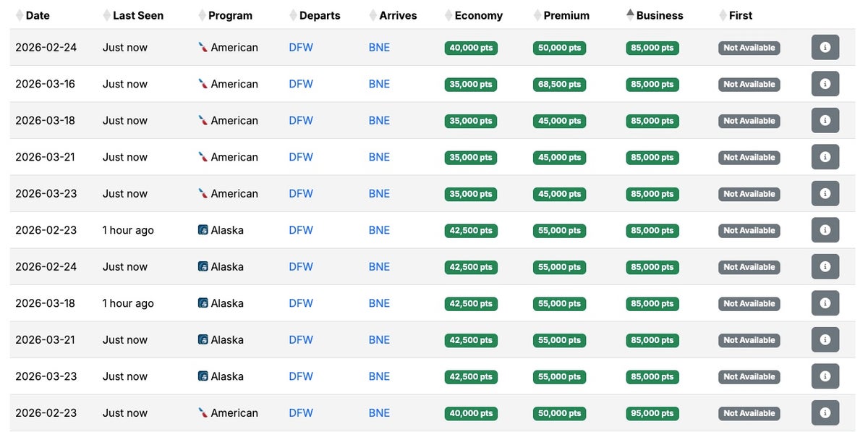View info for Alaska 2026-03-21 flight
This screenshot has height=432, width=868.
point(825,340)
